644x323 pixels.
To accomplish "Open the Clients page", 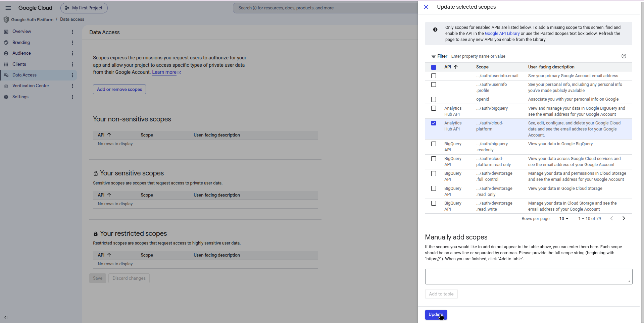I will coord(19,64).
